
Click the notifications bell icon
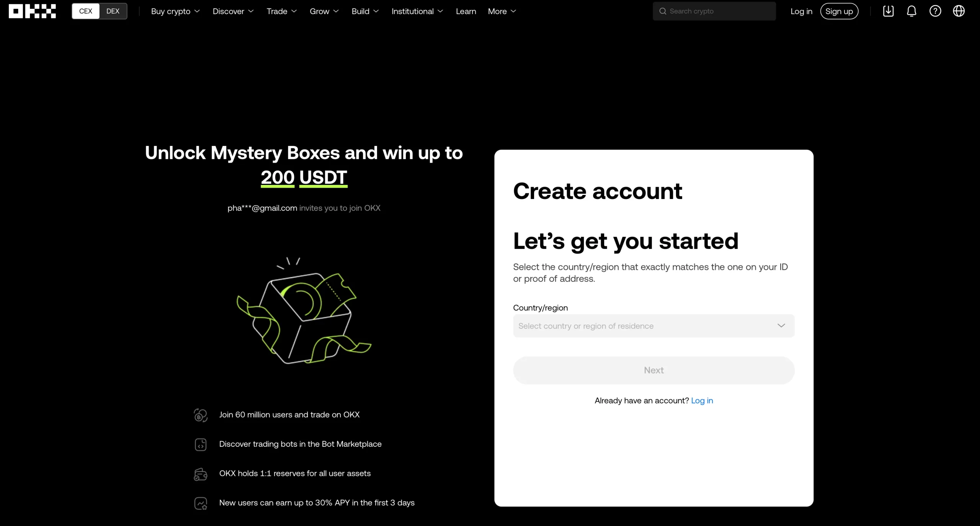pyautogui.click(x=911, y=11)
